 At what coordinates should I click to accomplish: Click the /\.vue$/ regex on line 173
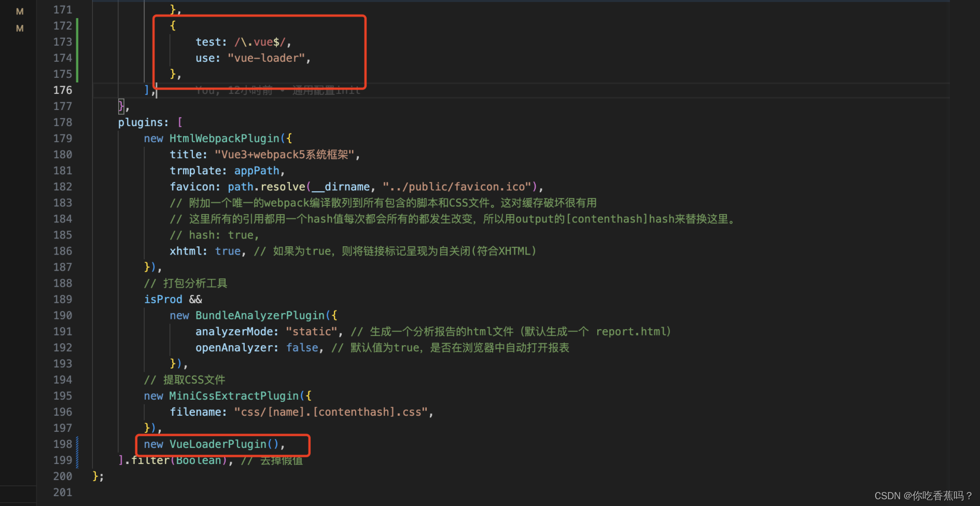point(260,42)
